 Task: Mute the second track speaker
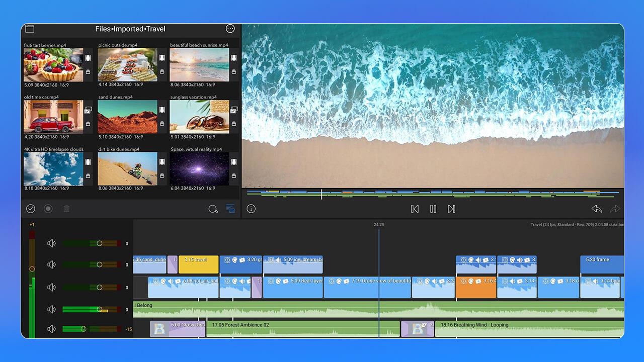click(x=51, y=264)
